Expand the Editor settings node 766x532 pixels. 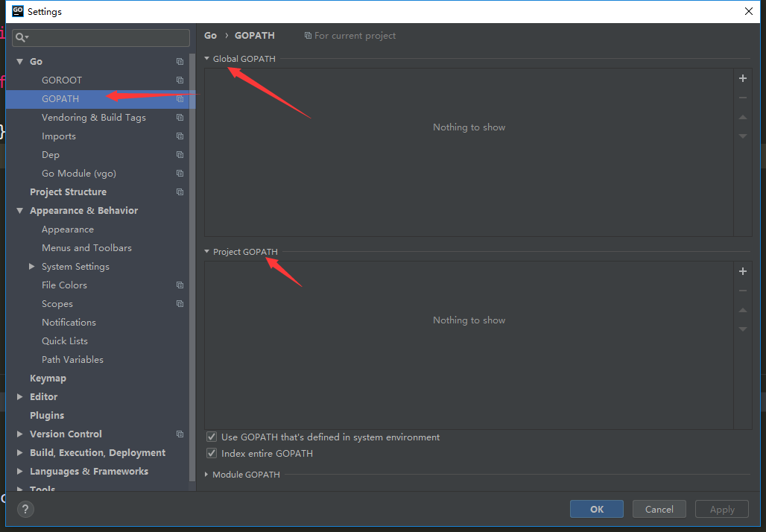tap(19, 396)
